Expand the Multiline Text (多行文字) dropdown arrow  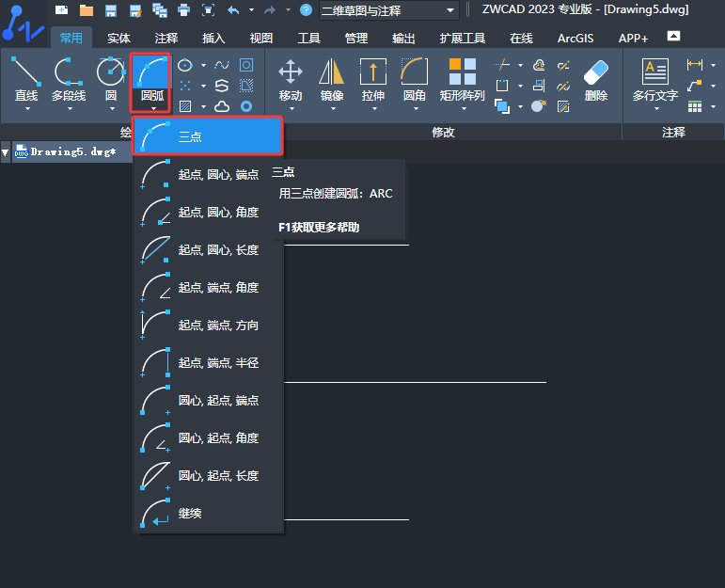(656, 109)
